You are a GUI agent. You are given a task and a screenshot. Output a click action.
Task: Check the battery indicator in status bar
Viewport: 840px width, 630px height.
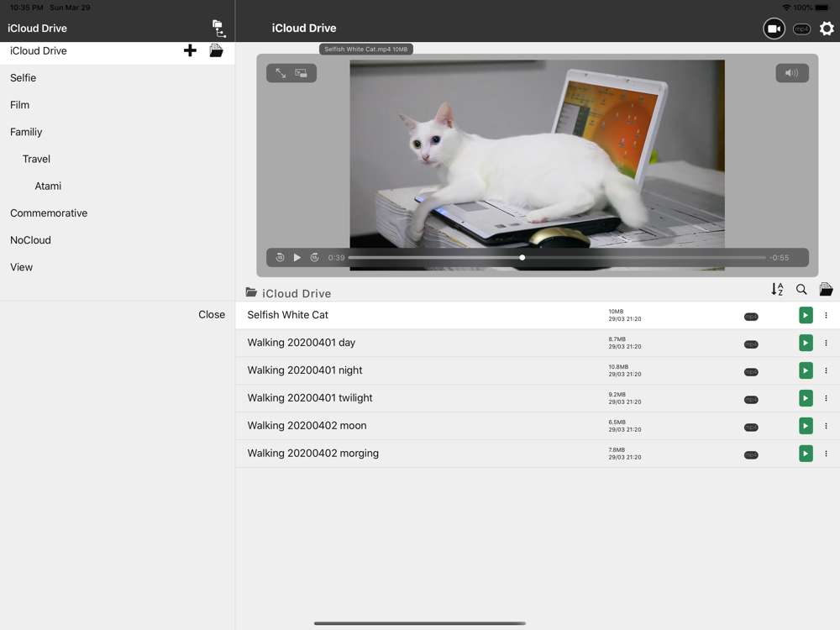(x=822, y=8)
